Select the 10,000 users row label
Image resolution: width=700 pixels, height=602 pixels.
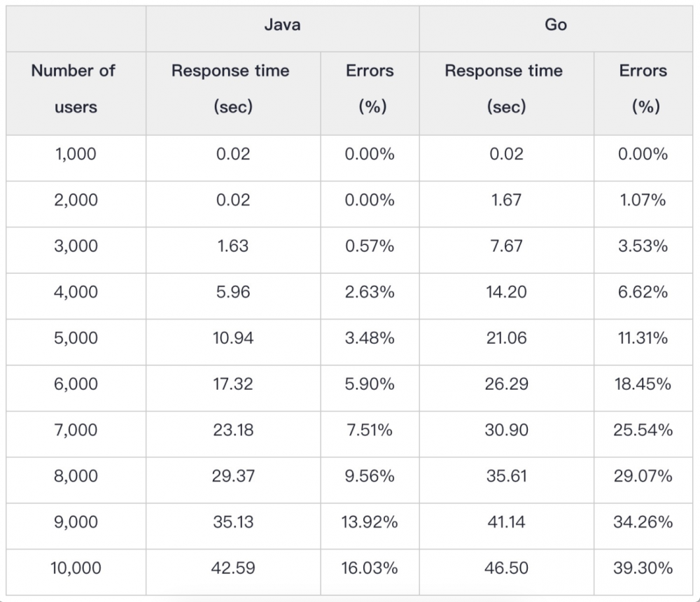click(x=76, y=568)
